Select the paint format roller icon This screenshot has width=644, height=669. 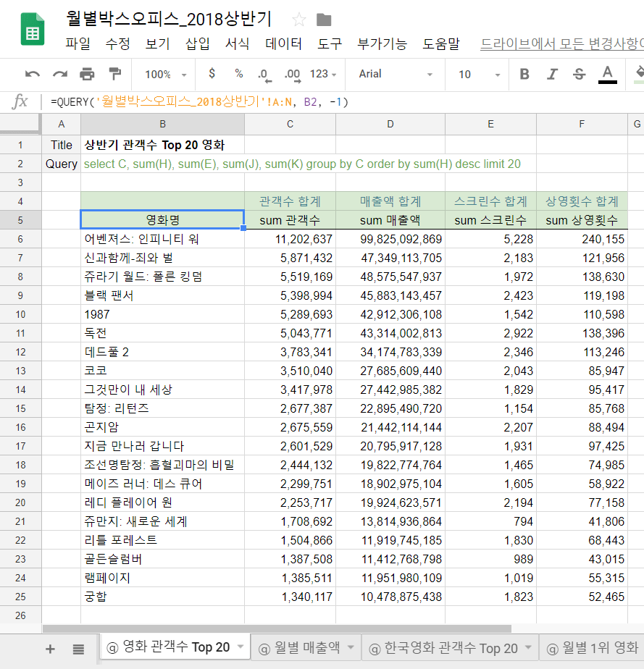coord(114,74)
